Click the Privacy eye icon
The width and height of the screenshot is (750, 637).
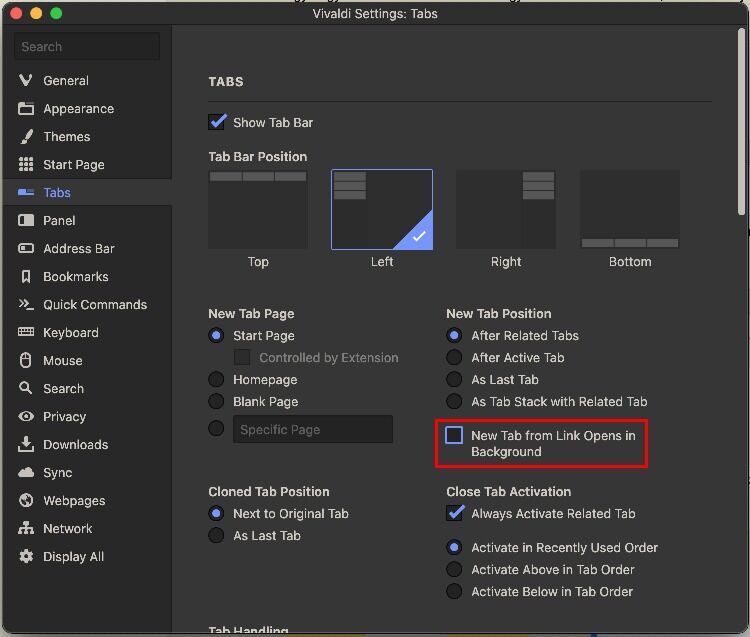(26, 416)
